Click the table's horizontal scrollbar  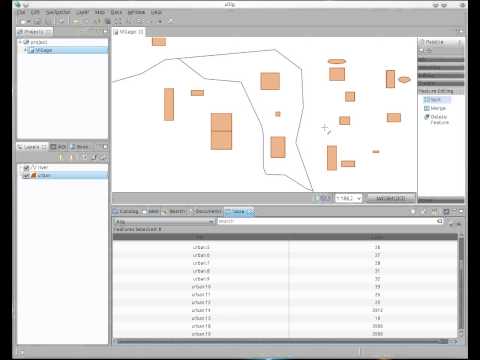[x=285, y=341]
